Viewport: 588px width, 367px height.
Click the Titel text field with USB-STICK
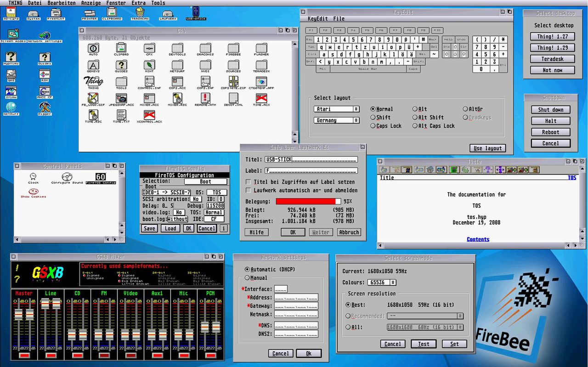tap(311, 160)
